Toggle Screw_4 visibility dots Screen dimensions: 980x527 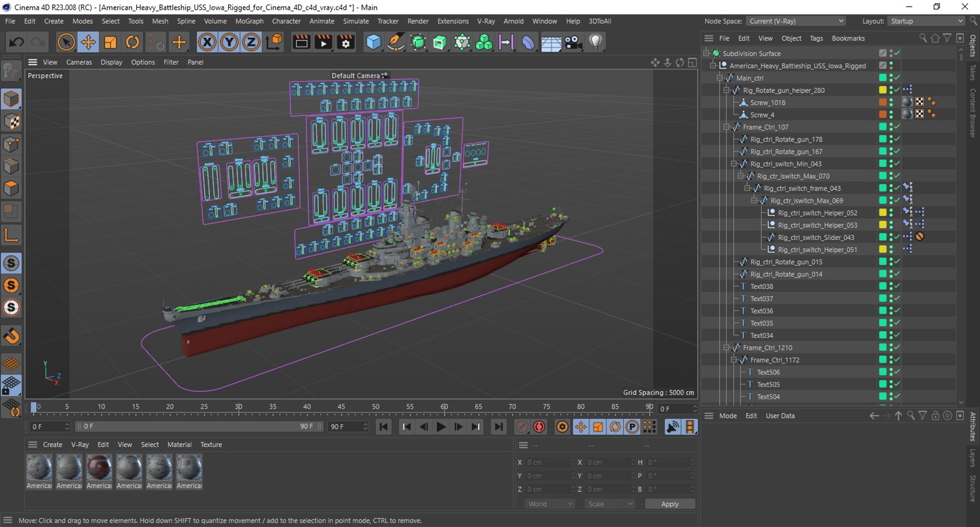click(891, 114)
